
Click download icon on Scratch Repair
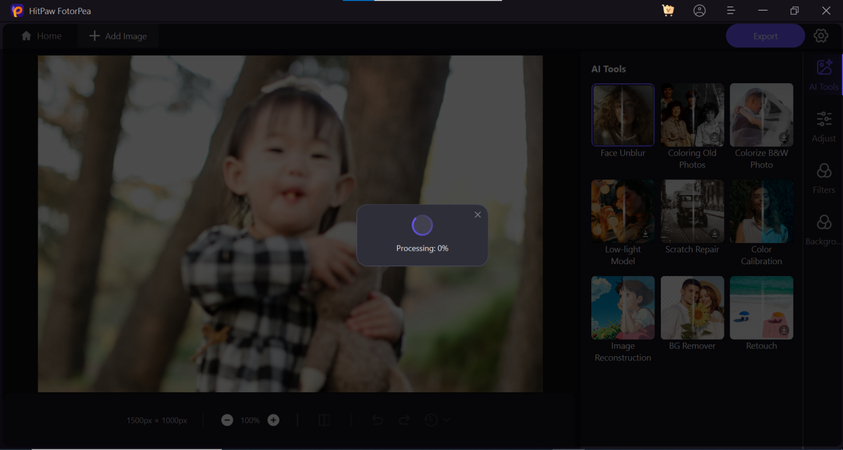[715, 234]
